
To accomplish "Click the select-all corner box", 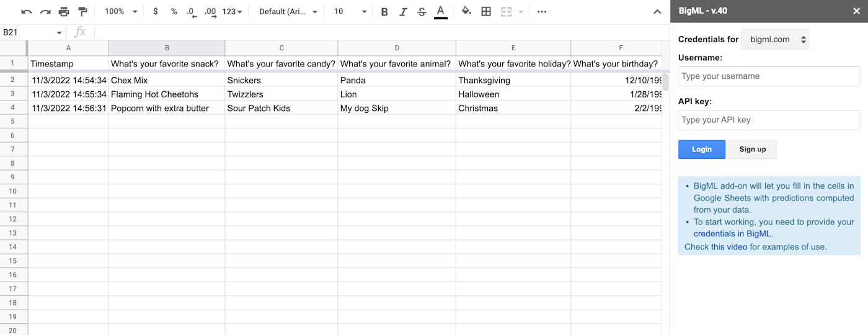I will (x=14, y=48).
